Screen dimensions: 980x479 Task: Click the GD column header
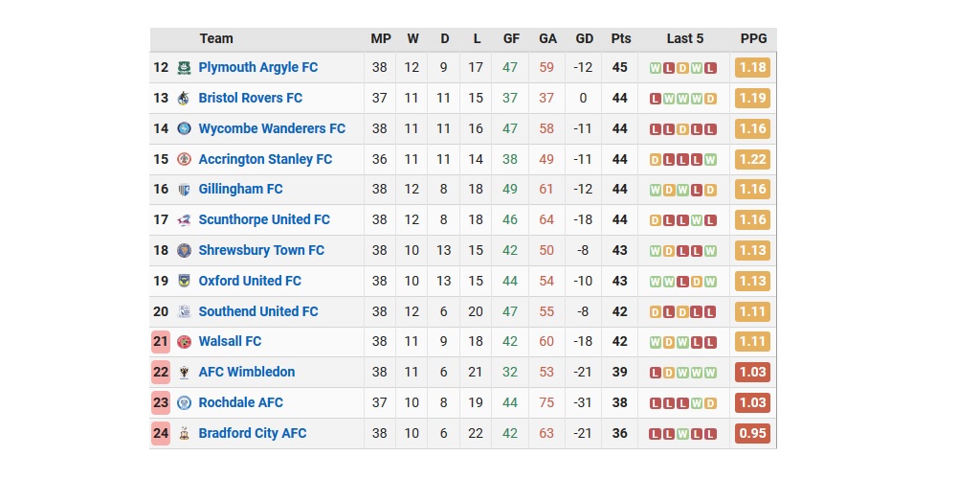[585, 39]
